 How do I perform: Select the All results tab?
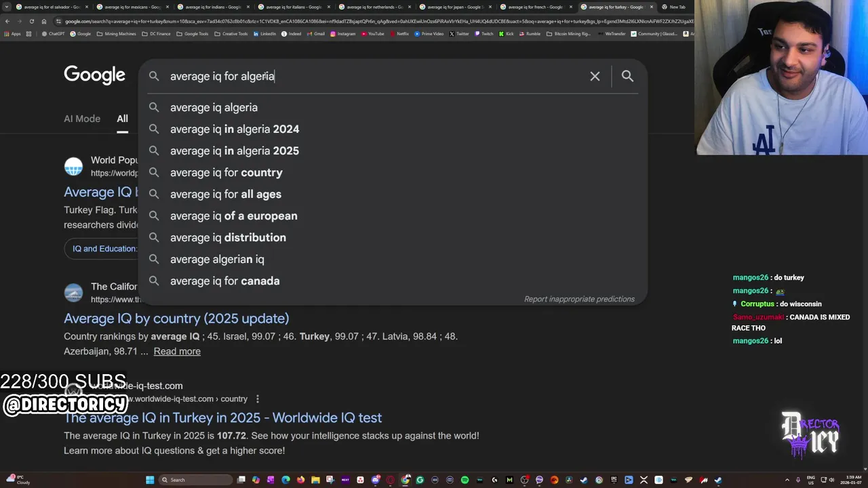(122, 119)
